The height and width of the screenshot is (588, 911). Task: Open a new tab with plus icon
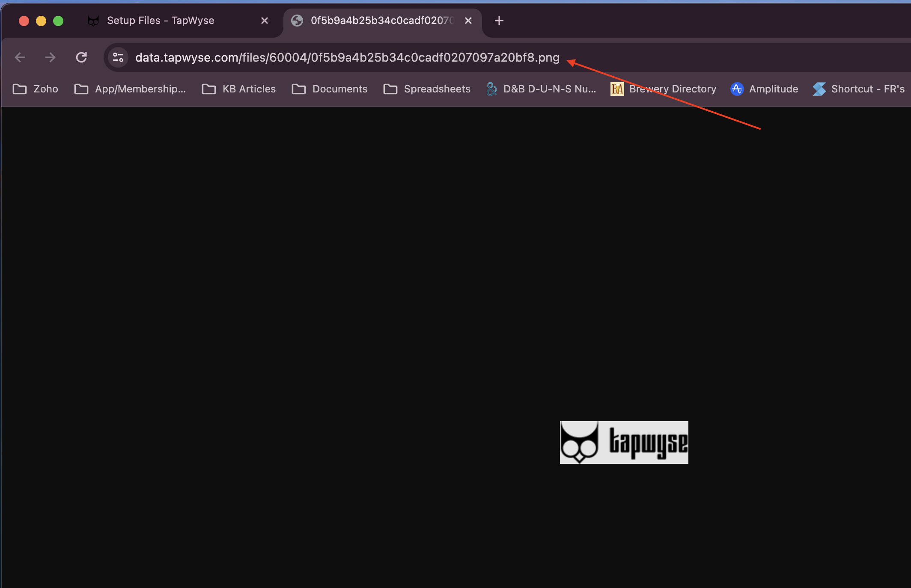(499, 21)
